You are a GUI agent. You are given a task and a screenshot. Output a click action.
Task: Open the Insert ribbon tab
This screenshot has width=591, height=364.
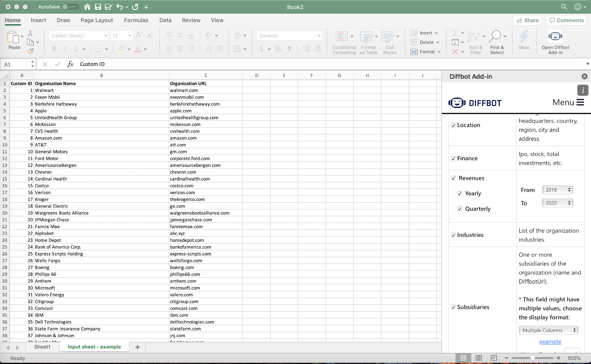click(38, 20)
